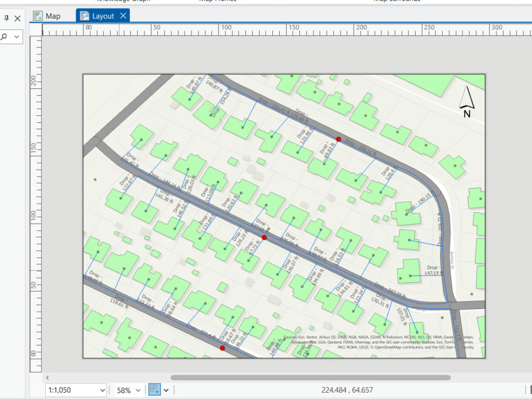Image resolution: width=532 pixels, height=399 pixels.
Task: Click the horizontal ruler at mark 100
Action: point(226,29)
